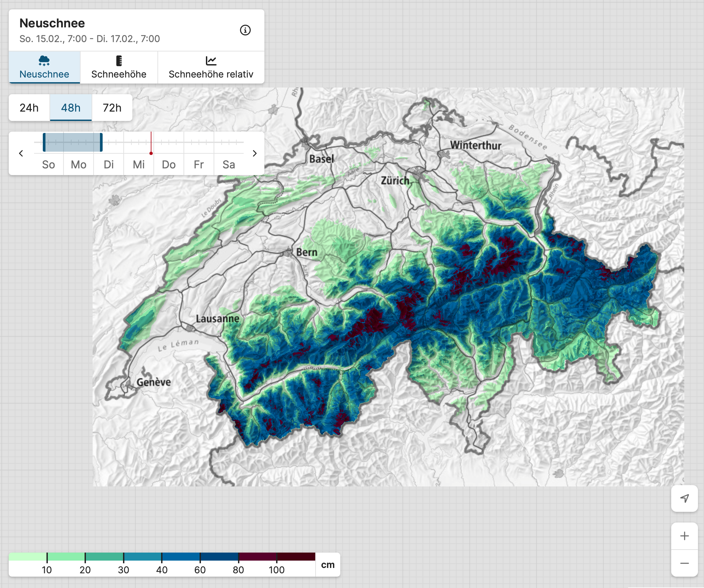Click the Sa day on timeline
704x588 pixels.
229,164
